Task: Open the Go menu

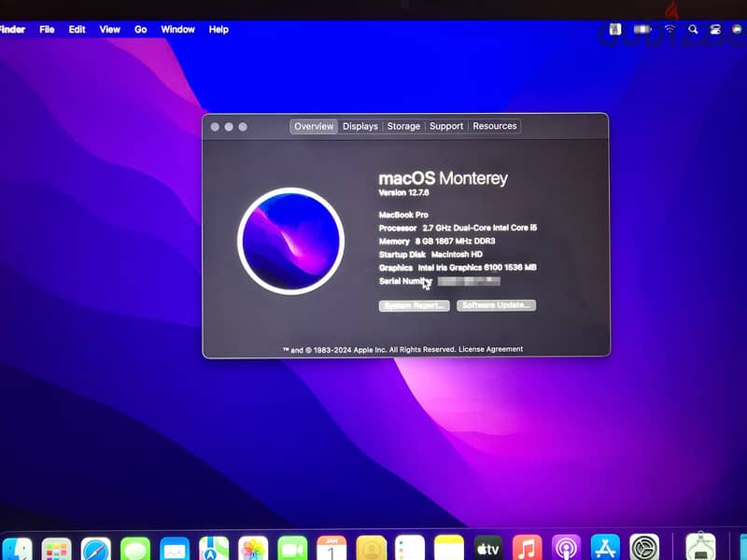Action: pyautogui.click(x=141, y=30)
